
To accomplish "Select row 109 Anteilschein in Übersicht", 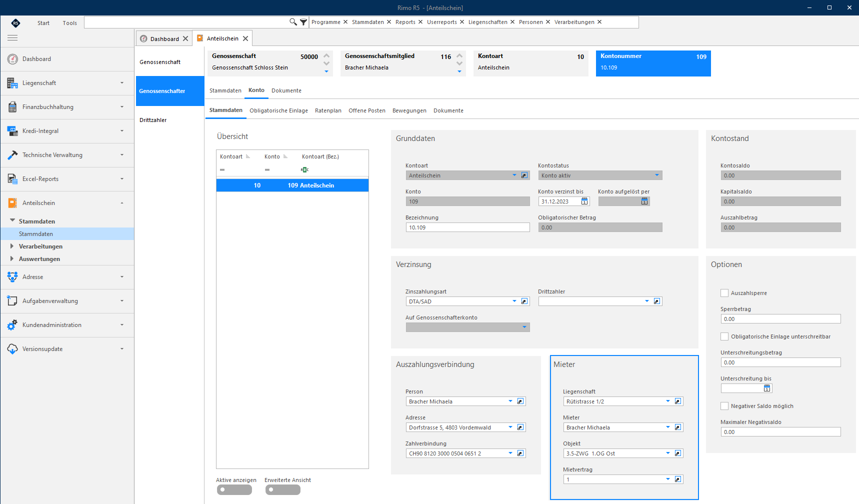I will (292, 185).
